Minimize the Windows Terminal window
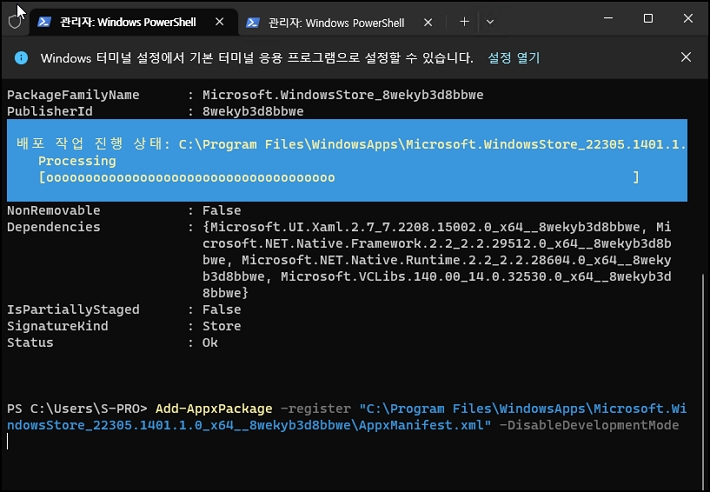 pyautogui.click(x=608, y=18)
